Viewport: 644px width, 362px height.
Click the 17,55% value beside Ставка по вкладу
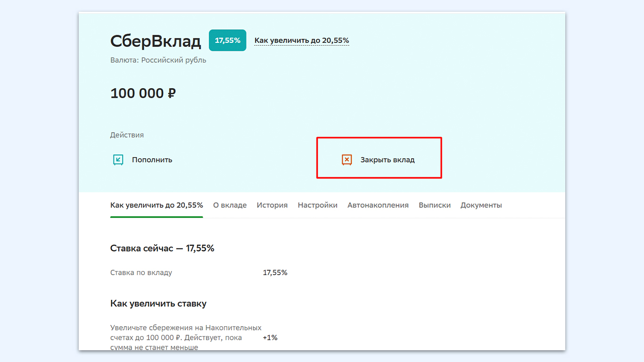pyautogui.click(x=275, y=272)
